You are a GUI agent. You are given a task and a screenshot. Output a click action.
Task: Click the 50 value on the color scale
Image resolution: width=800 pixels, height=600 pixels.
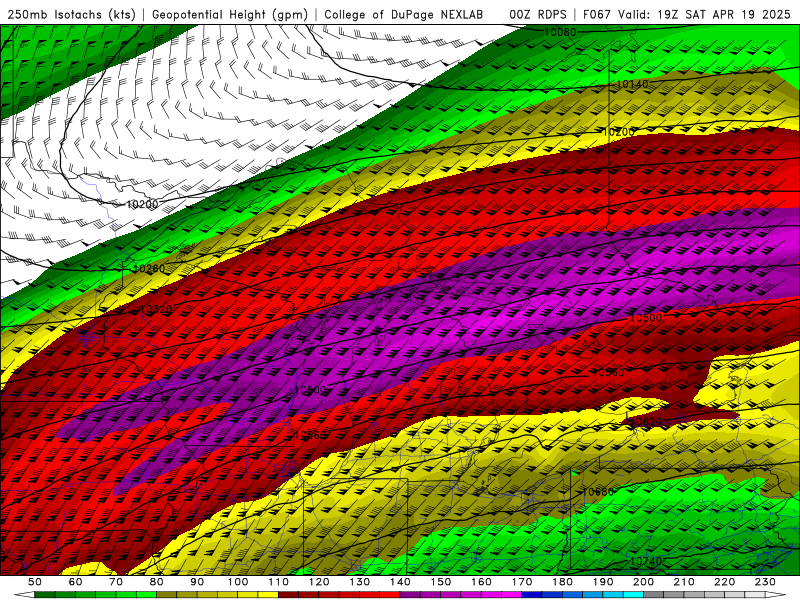35,582
